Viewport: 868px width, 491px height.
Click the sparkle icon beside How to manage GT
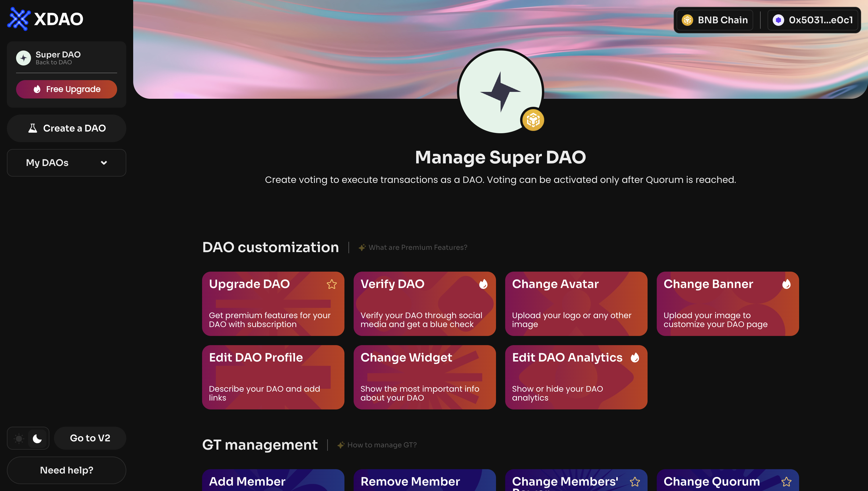point(341,445)
